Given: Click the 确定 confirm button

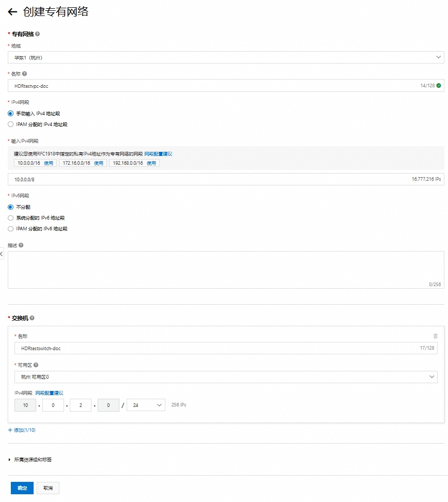Looking at the screenshot, I should 22,488.
